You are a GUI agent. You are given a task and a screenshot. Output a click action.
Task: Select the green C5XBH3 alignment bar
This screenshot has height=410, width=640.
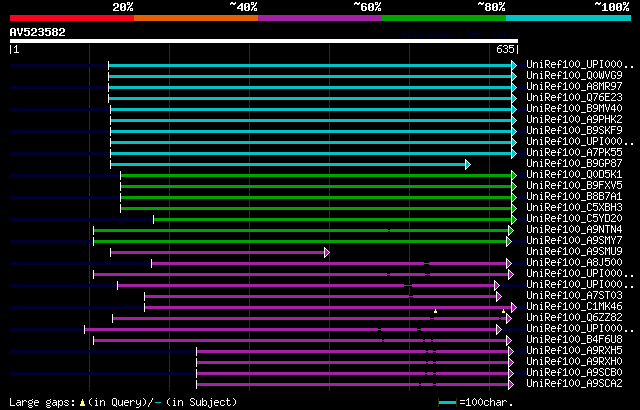pyautogui.click(x=316, y=208)
